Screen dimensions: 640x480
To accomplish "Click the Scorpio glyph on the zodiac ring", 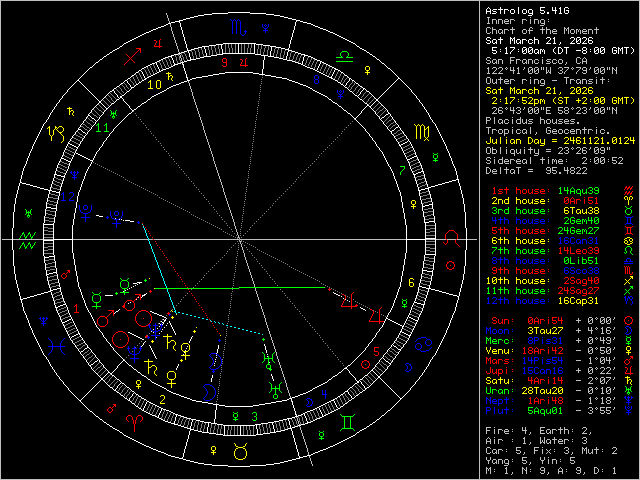I will click(x=235, y=28).
